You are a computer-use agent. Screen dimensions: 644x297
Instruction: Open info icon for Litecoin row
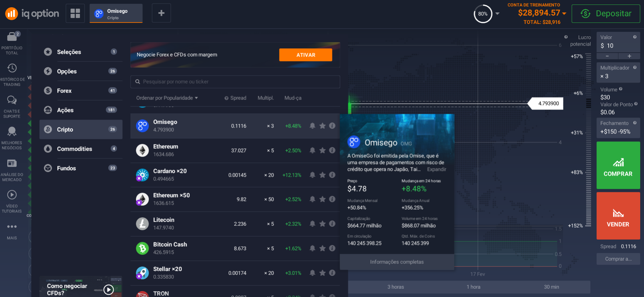pos(332,224)
